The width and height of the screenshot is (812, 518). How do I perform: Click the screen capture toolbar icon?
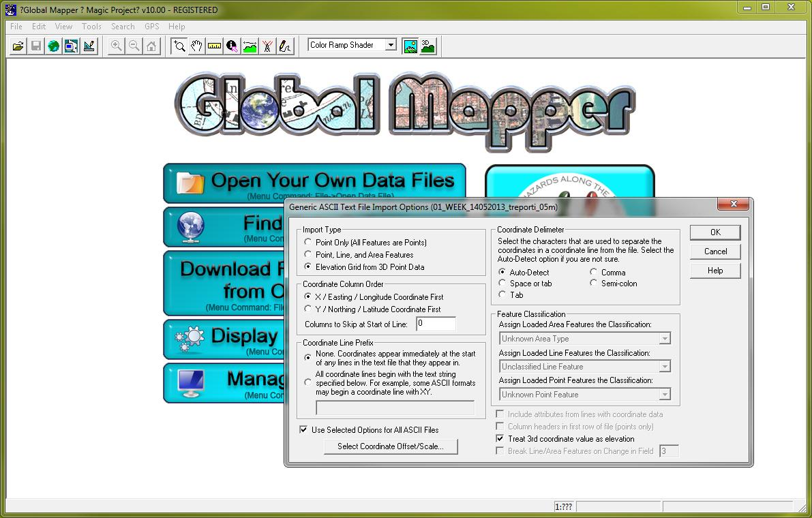[71, 46]
